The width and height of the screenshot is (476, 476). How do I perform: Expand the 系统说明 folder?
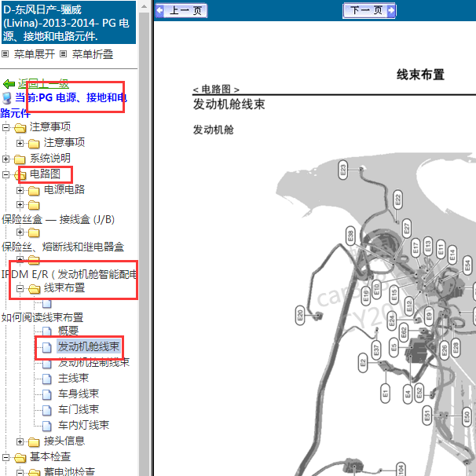5,159
